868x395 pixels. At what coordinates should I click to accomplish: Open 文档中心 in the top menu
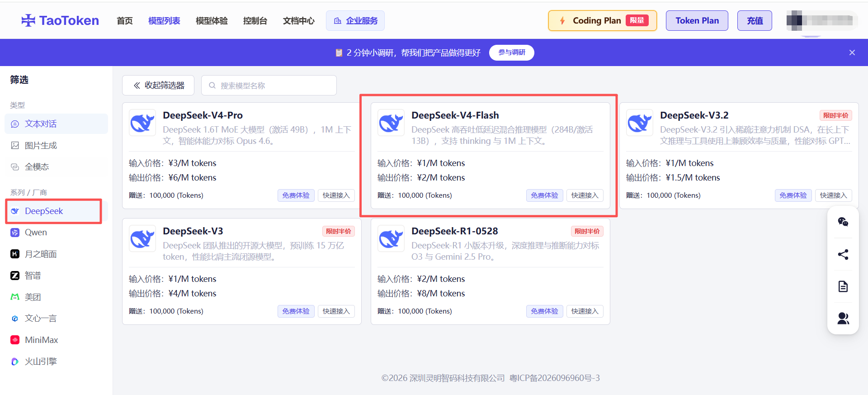298,21
